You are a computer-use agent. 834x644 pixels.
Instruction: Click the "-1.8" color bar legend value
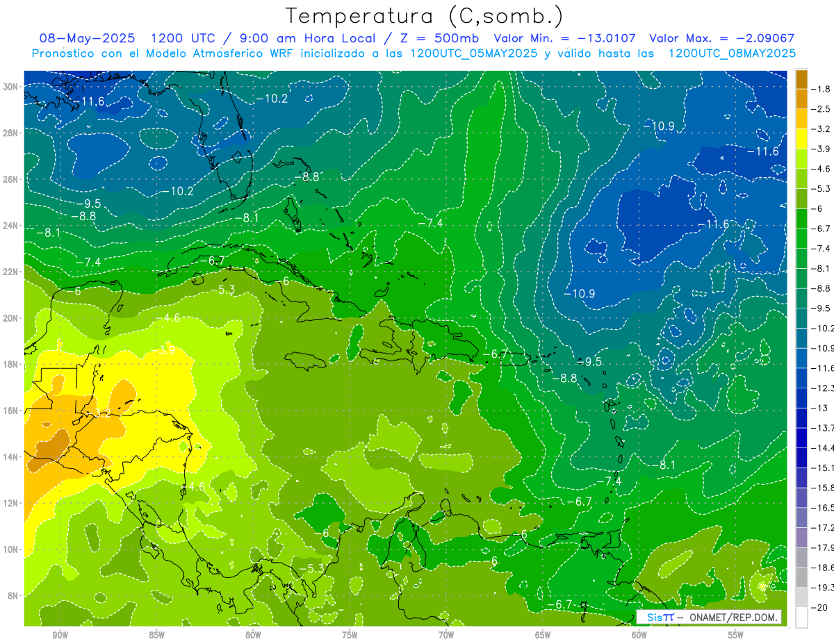821,89
